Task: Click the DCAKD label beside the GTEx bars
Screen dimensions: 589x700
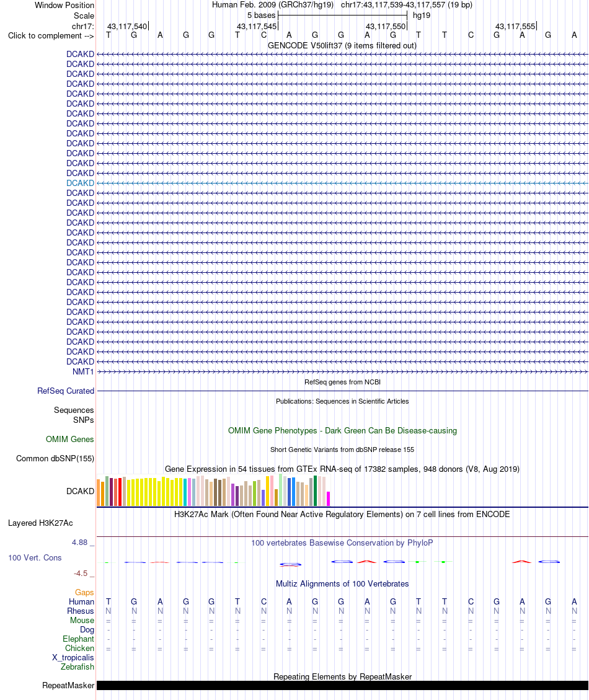Action: [x=81, y=491]
